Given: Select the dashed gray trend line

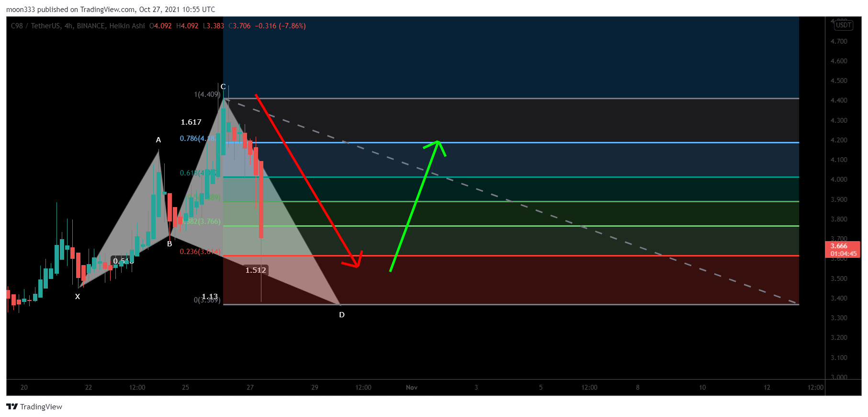Looking at the screenshot, I should pos(511,201).
